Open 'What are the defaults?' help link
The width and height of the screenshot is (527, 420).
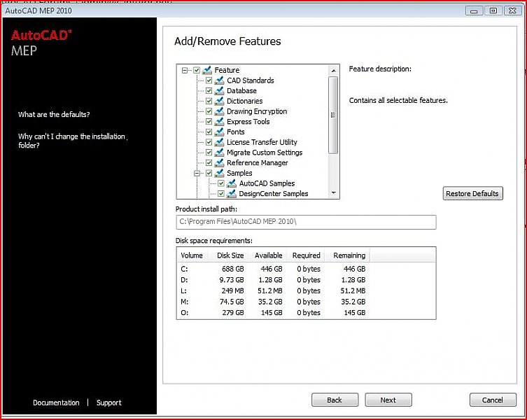54,114
